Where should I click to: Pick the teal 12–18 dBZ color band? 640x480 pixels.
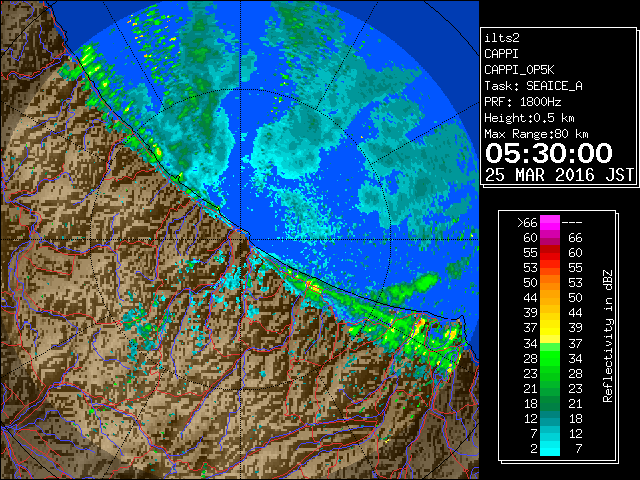coord(550,418)
